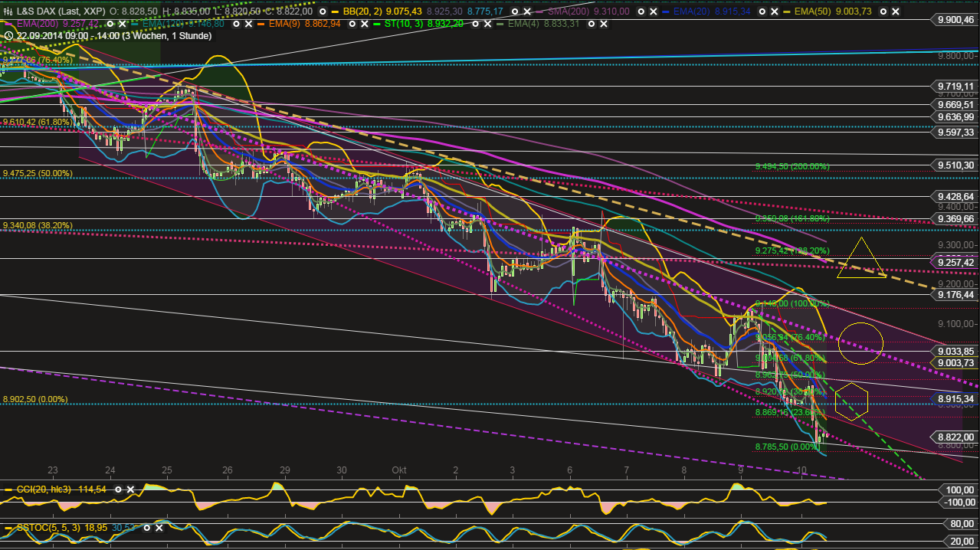Click the EMA(20) indicator label
The width and height of the screenshot is (980, 550).
(x=692, y=11)
